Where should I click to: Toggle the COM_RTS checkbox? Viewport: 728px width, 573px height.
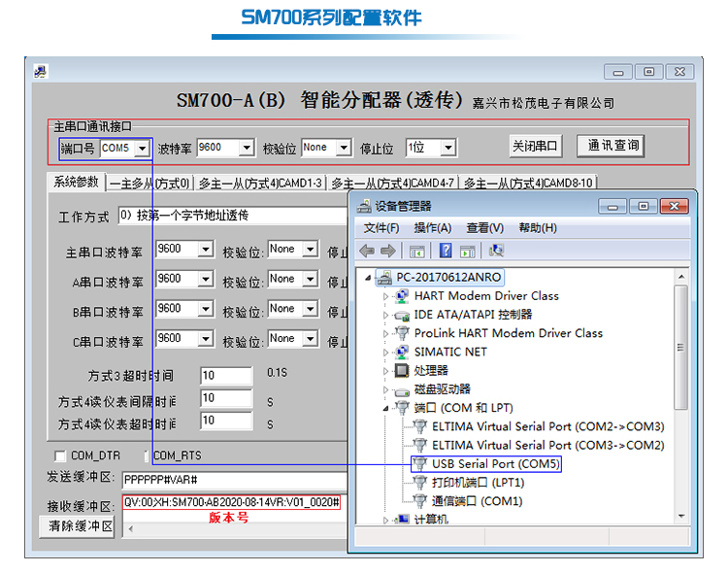pos(147,455)
